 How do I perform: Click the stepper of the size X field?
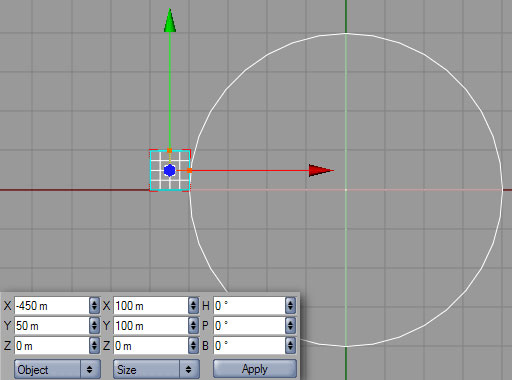193,306
